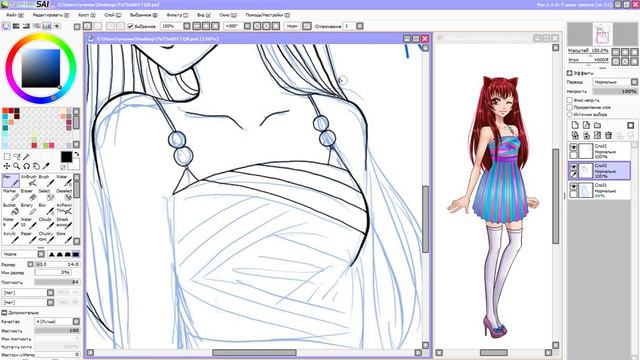The image size is (640, 360).
Task: Click the navigator preview thumbnail
Action: [602, 34]
